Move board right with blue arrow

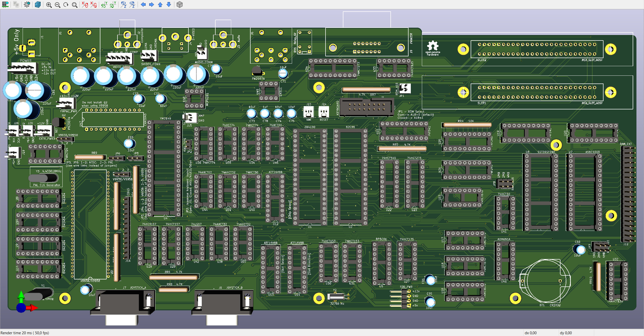(x=151, y=5)
